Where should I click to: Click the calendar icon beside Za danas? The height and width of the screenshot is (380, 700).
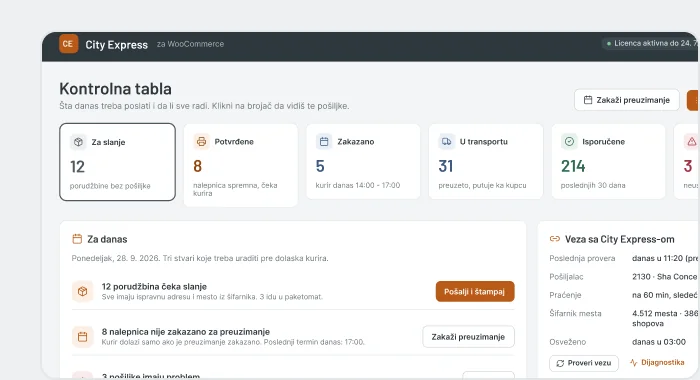(x=77, y=239)
